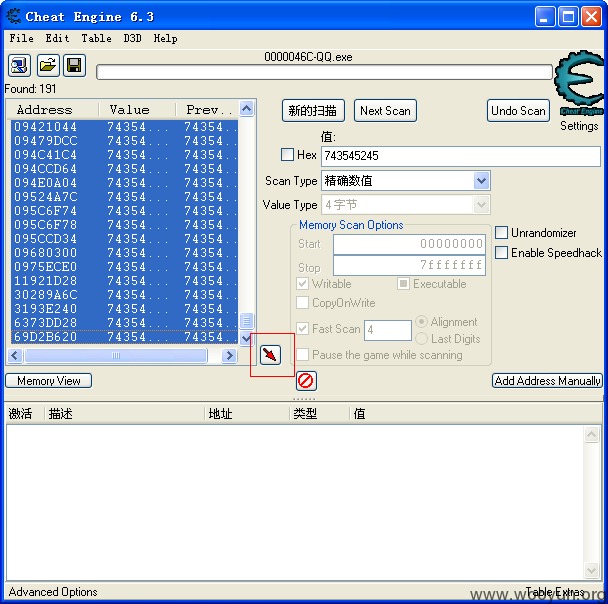
Task: Click the floppy disk save icon
Action: click(74, 66)
